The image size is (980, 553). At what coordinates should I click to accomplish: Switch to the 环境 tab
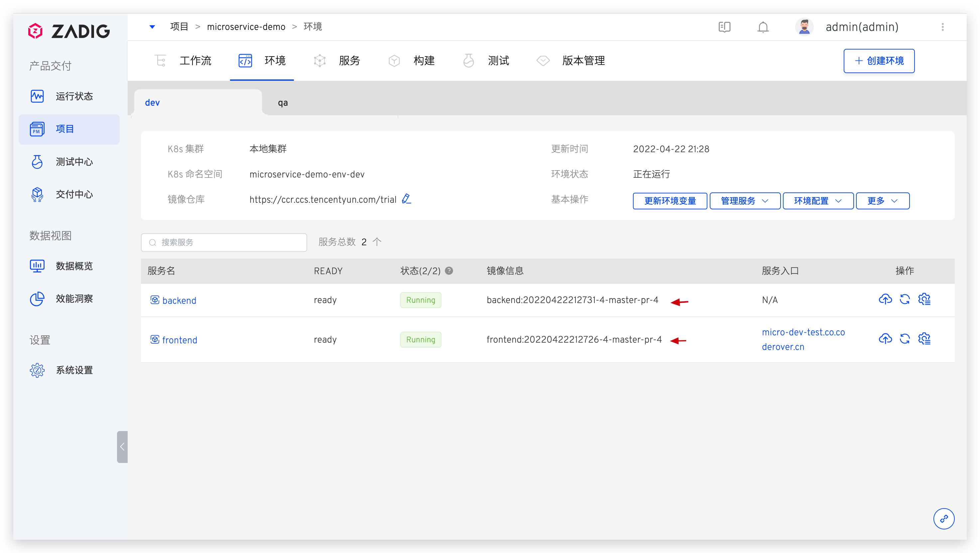click(x=262, y=60)
